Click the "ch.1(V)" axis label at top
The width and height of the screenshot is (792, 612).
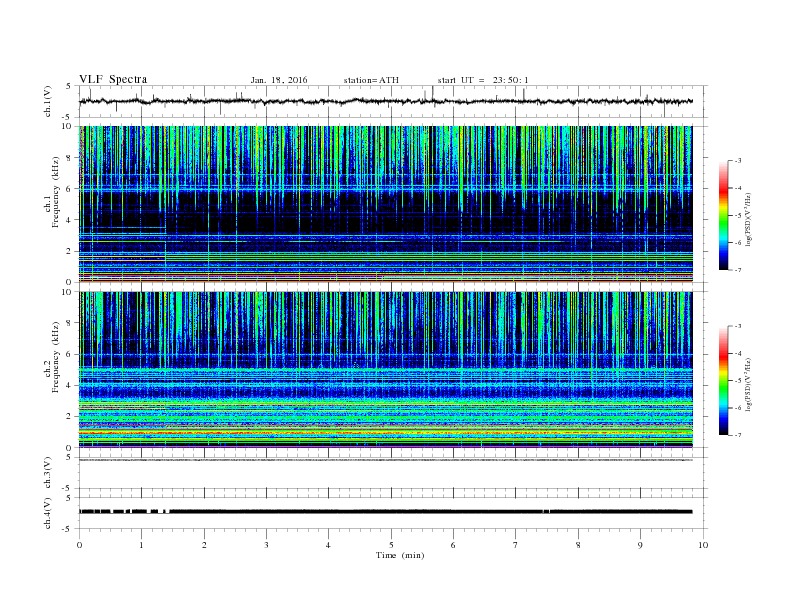click(x=48, y=101)
